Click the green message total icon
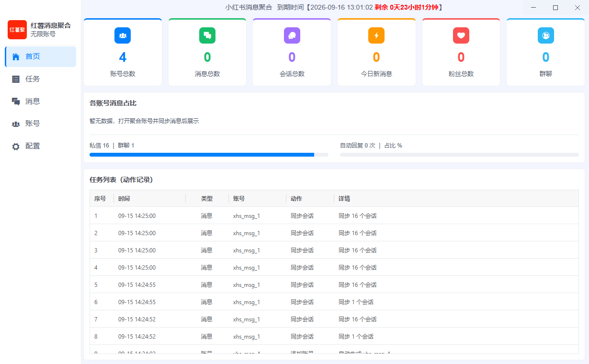The height and width of the screenshot is (364, 589). 207,35
